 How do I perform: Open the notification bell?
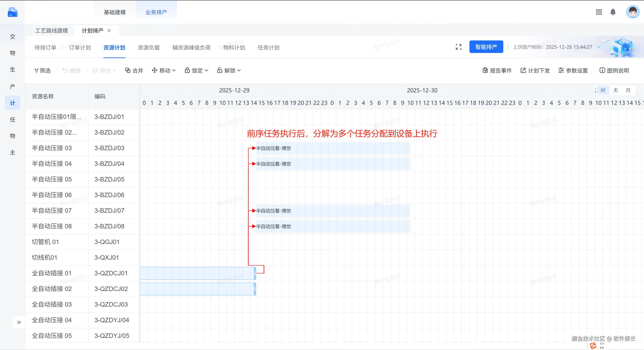(613, 12)
